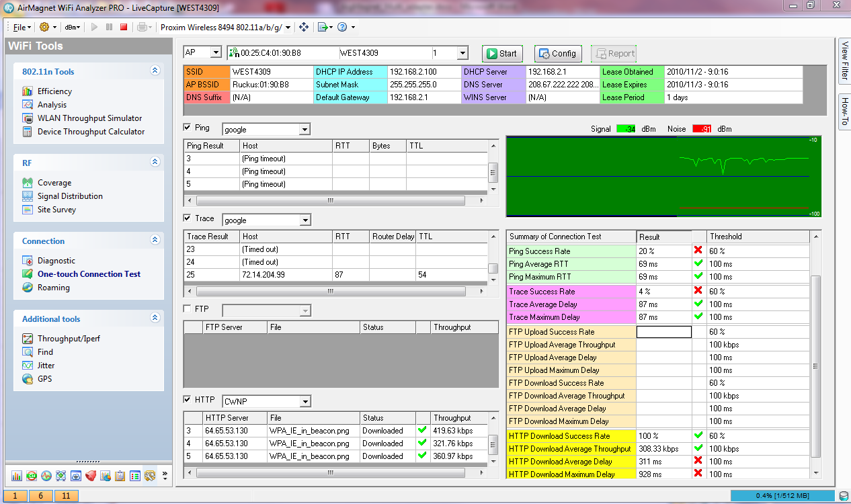Screen dimensions: 851x504
Task: Uncheck the HTTP checkbox
Action: (x=188, y=400)
